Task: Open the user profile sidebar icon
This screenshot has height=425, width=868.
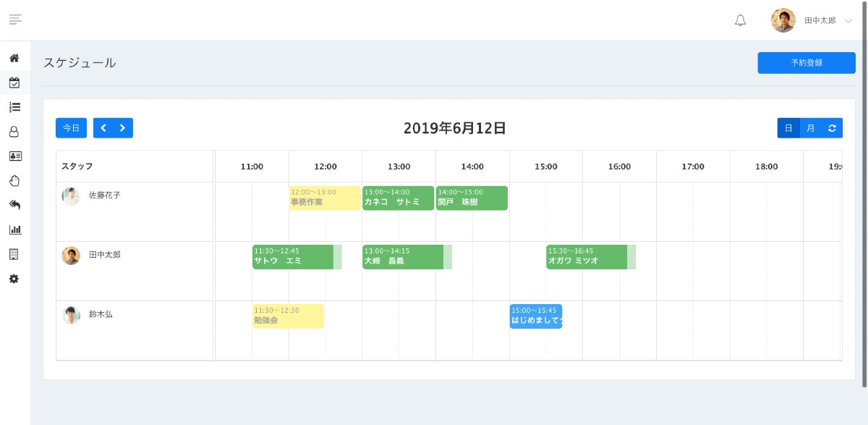Action: pyautogui.click(x=14, y=132)
